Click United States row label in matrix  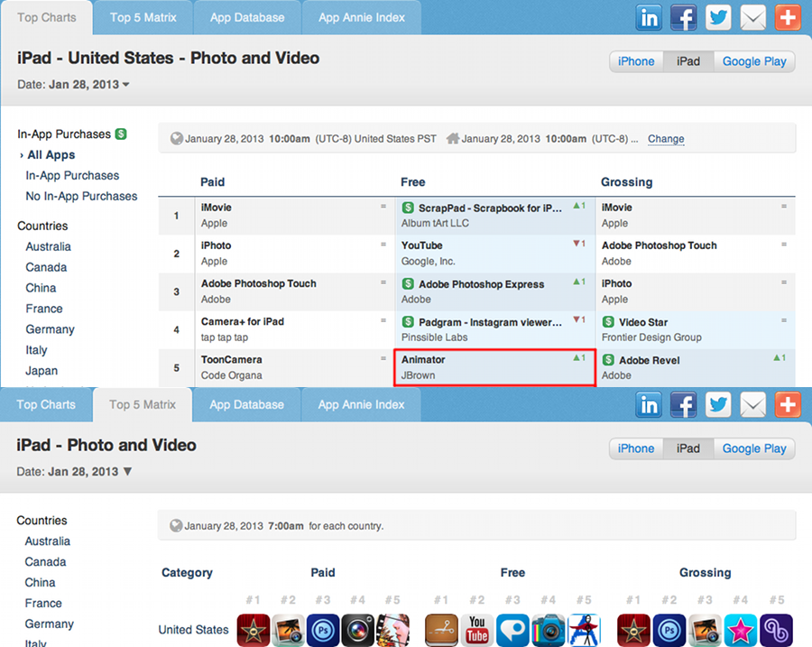pos(193,630)
